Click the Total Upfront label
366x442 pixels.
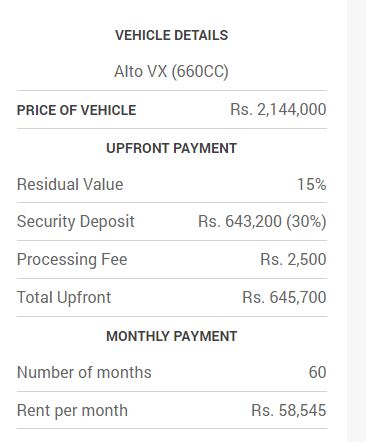(x=64, y=297)
